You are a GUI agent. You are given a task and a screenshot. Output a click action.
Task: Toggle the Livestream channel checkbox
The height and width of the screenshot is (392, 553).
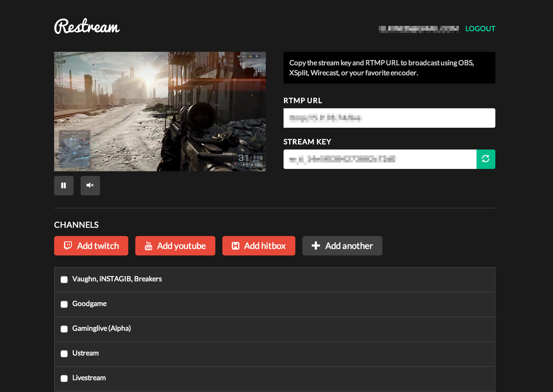pos(64,378)
